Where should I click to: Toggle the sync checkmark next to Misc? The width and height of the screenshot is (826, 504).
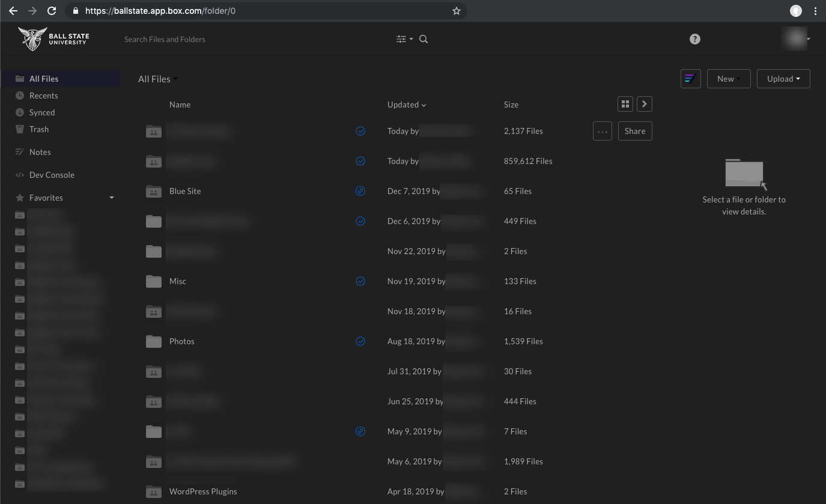(x=360, y=281)
